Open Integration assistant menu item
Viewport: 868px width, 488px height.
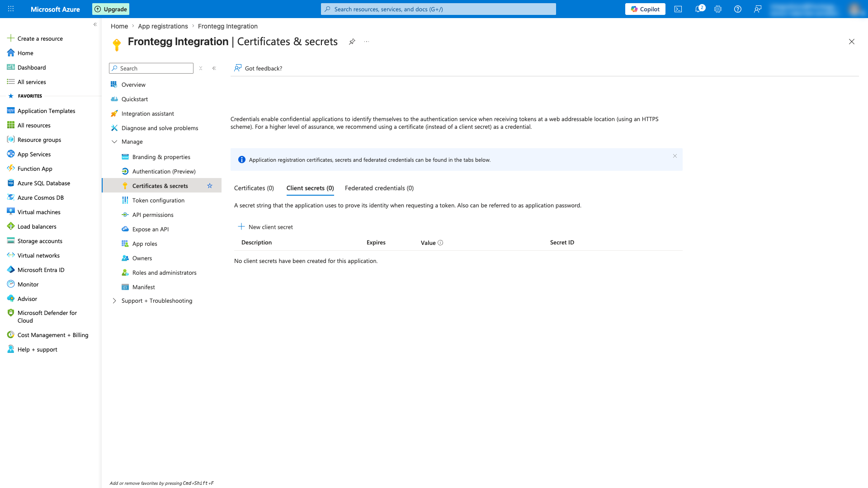pos(148,113)
